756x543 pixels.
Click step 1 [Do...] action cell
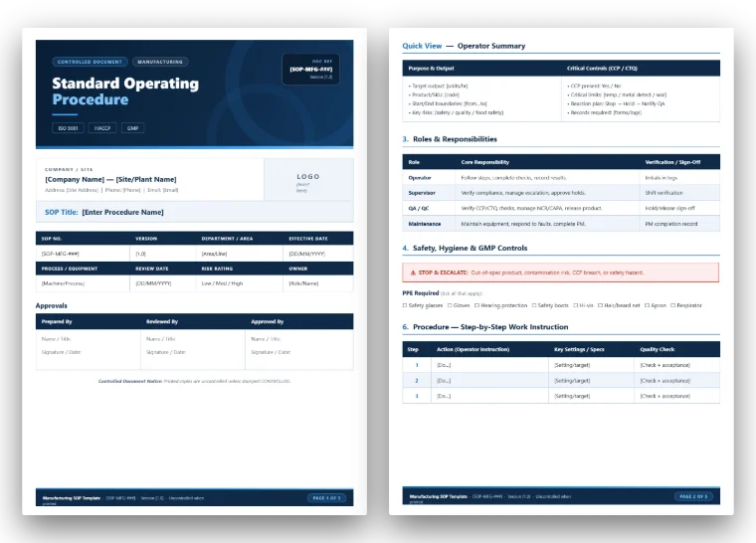pos(489,366)
